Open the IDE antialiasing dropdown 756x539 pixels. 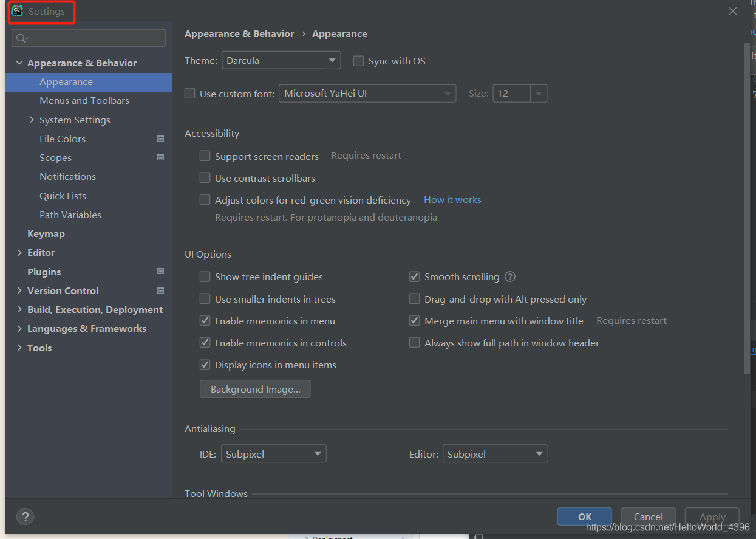coord(274,454)
